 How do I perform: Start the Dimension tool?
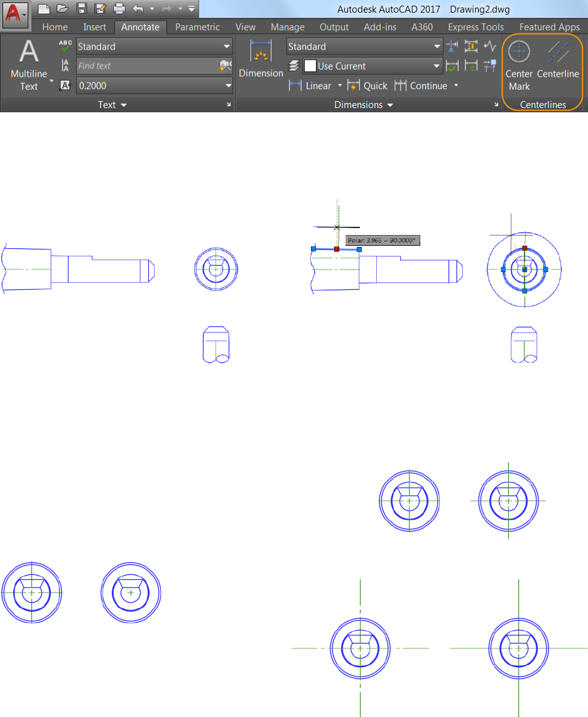click(x=261, y=60)
